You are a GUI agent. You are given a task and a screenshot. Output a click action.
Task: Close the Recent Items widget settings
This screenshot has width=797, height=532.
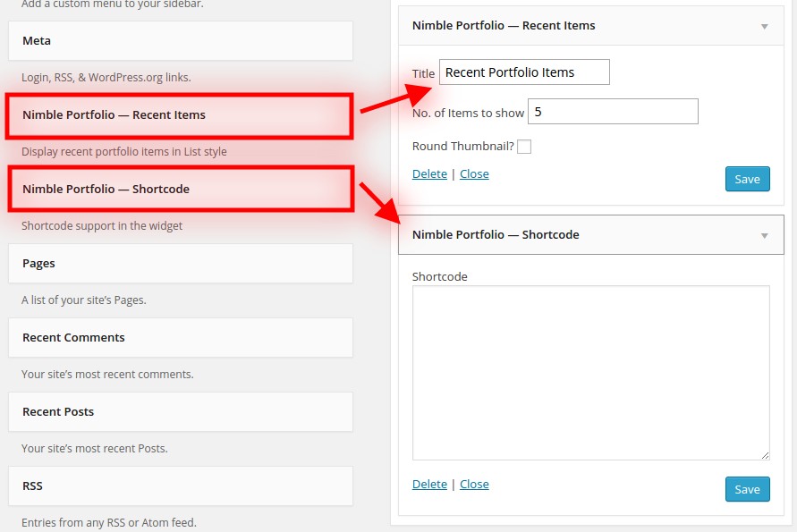(474, 173)
